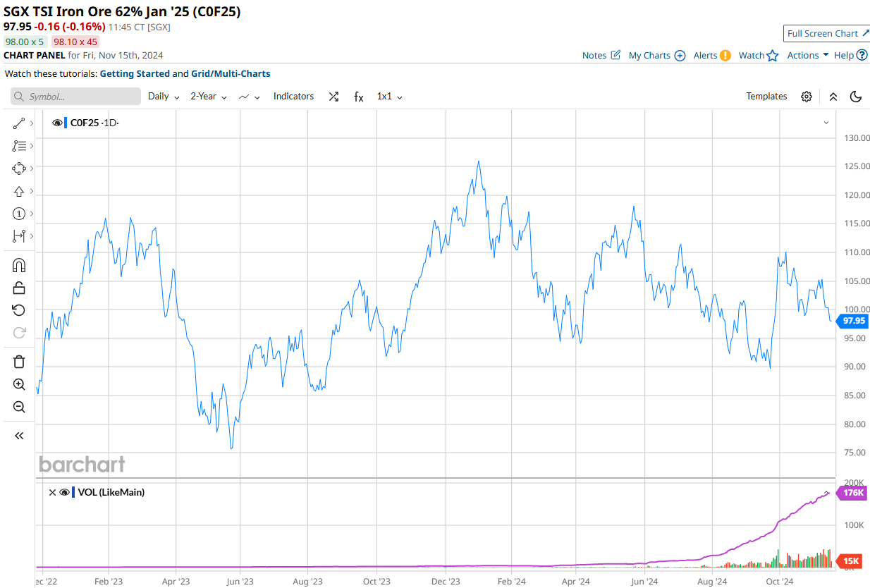The height and width of the screenshot is (588, 870).
Task: Open the 1x1 grid layout dropdown
Action: point(389,97)
